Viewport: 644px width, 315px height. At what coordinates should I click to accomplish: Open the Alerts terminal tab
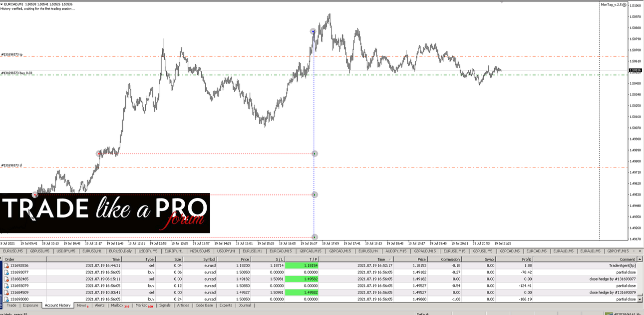pos(100,305)
